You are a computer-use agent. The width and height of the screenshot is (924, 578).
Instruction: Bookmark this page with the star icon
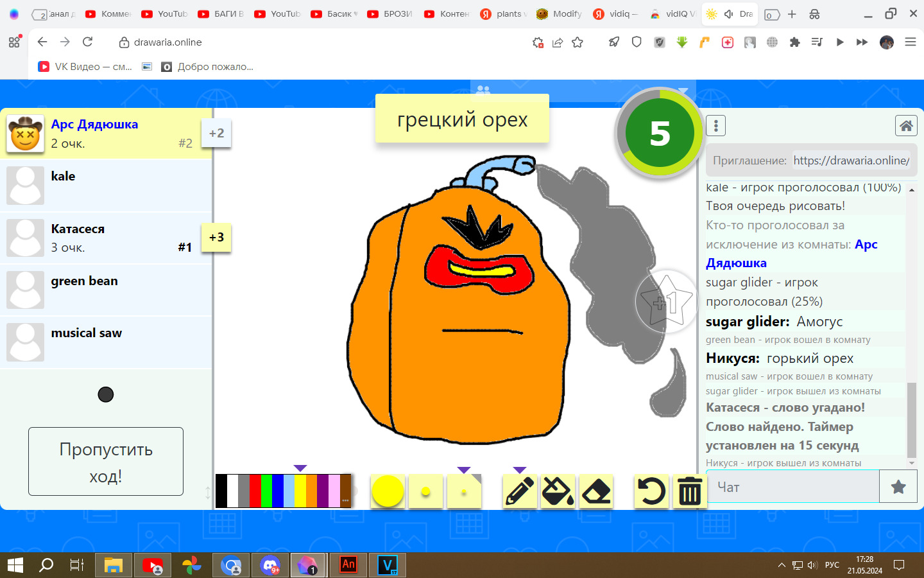pyautogui.click(x=577, y=42)
